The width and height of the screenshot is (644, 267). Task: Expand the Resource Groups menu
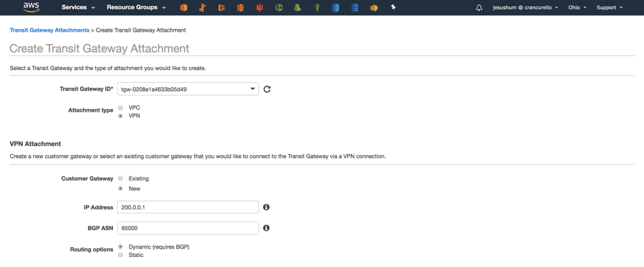coord(136,7)
